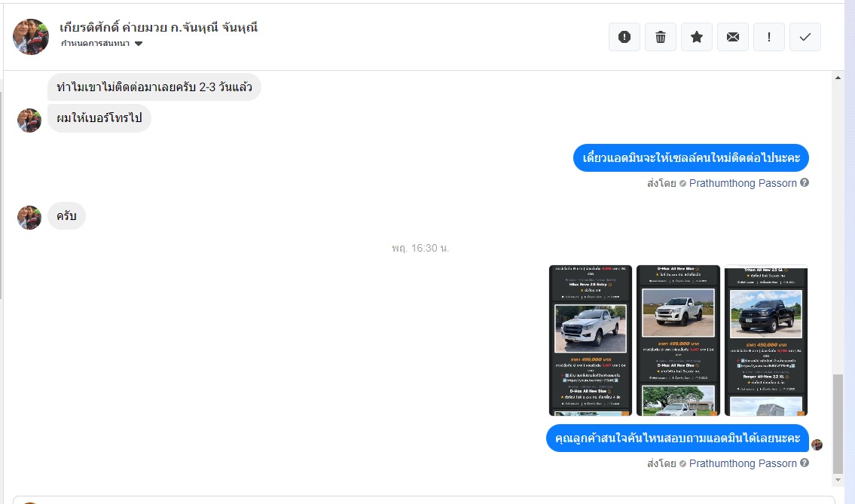
Task: Click the seen avatar beside last message
Action: 817,444
